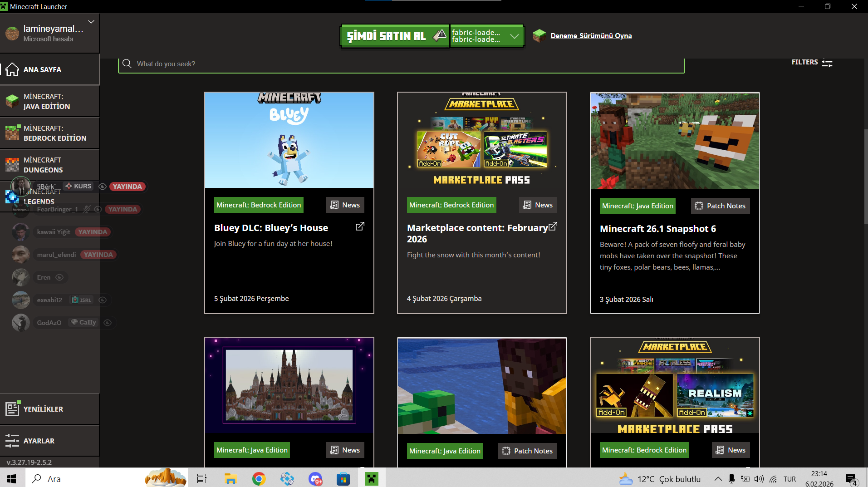Filter by News tag on Bluey DLC card

click(x=345, y=205)
